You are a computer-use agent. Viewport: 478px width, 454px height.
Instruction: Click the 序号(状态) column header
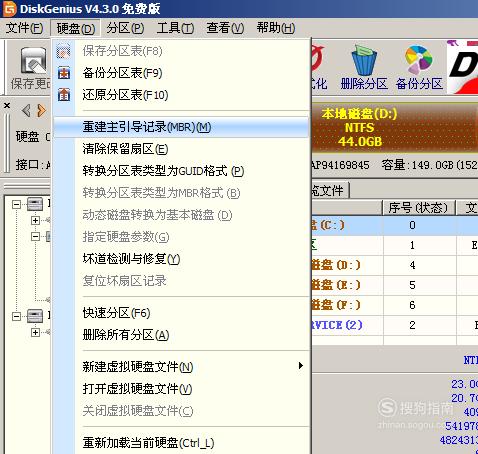click(x=418, y=208)
